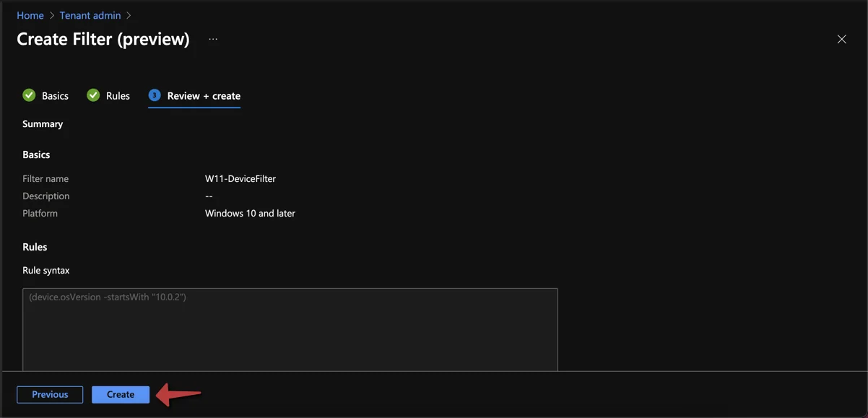Click the green checkmark beside Rules
This screenshot has height=418, width=868.
[93, 95]
